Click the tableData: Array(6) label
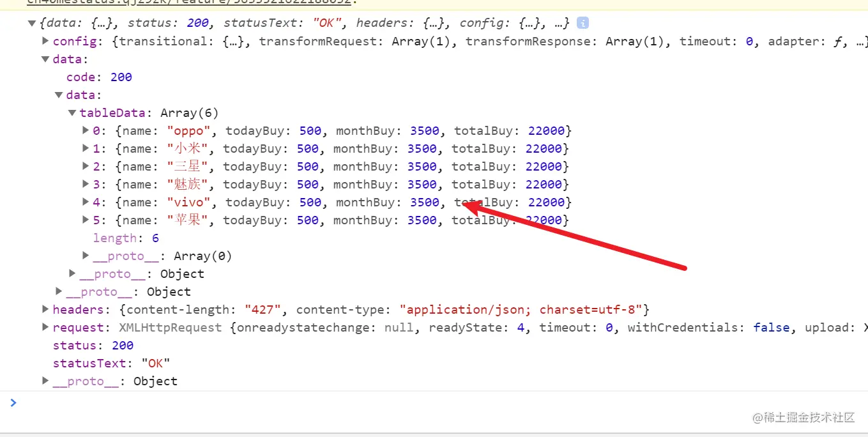This screenshot has height=437, width=868. (x=149, y=113)
